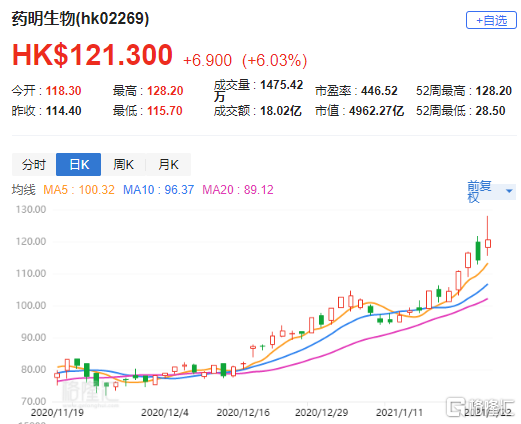Click the 2020/11/19 date axis label

(57, 413)
